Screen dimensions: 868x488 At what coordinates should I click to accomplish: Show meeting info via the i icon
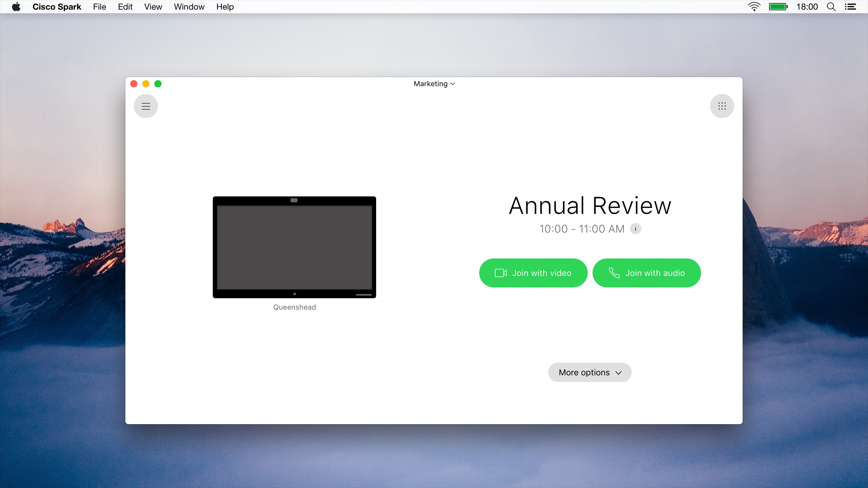[x=636, y=229]
